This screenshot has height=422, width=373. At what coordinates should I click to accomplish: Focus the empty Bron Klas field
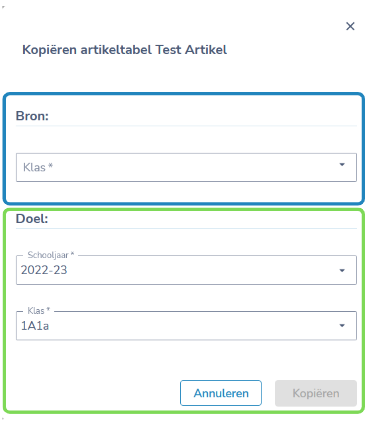[186, 167]
